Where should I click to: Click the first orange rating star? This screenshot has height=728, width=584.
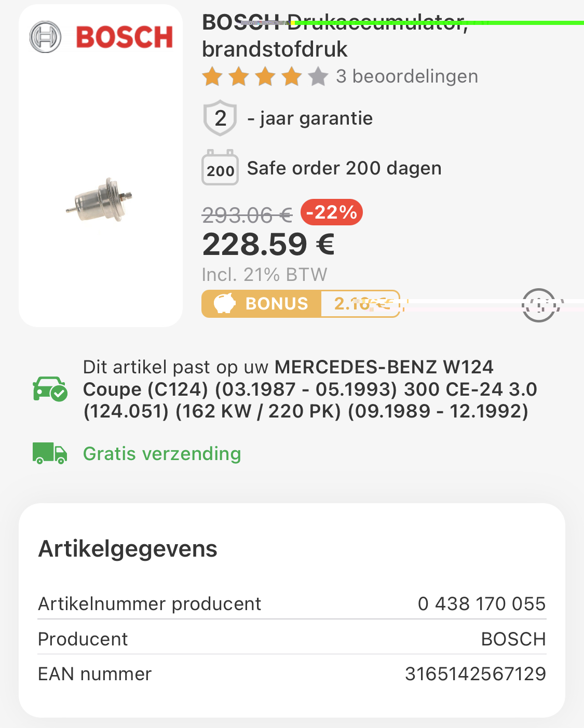(212, 77)
